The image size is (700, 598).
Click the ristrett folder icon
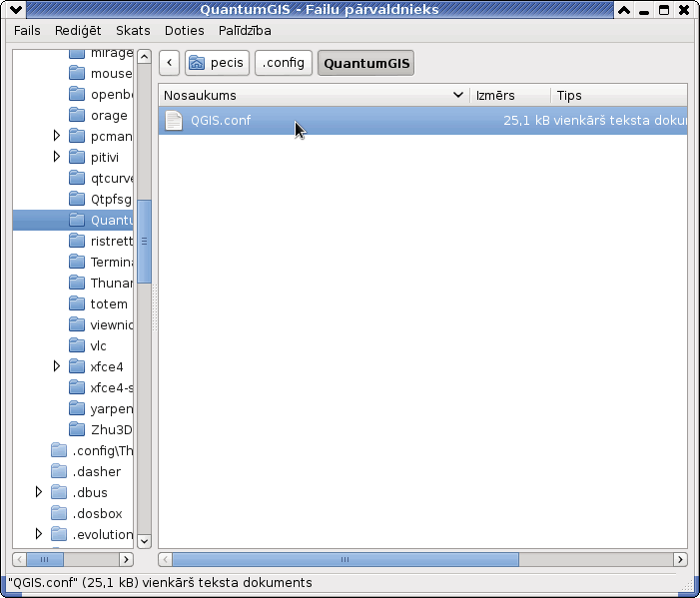click(77, 241)
